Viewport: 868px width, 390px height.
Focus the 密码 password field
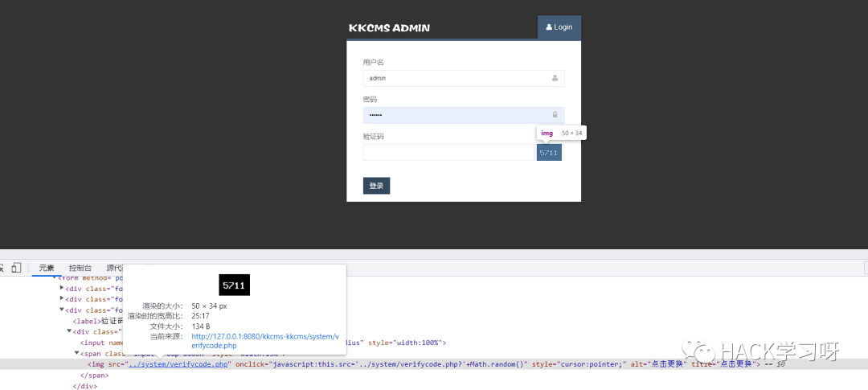[464, 115]
